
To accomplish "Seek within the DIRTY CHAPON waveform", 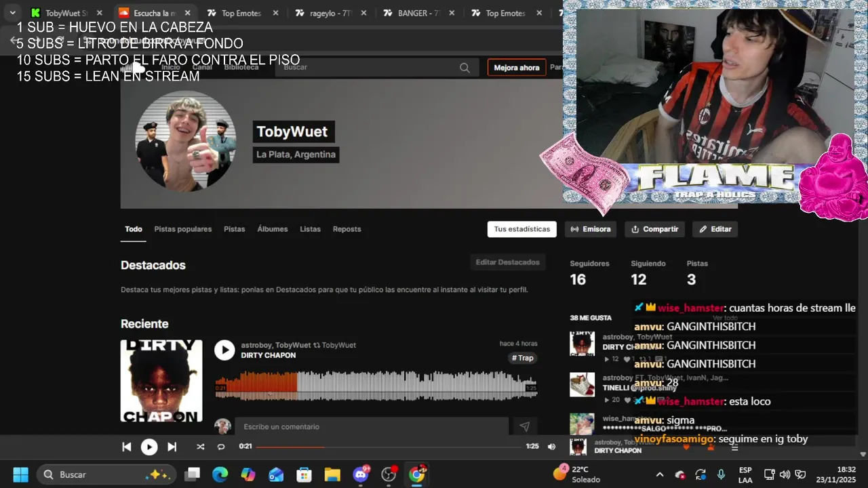I will (376, 384).
